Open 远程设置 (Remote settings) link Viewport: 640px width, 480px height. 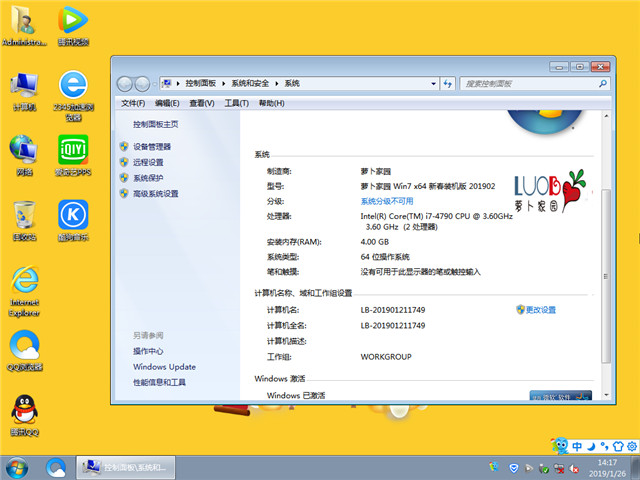click(148, 162)
